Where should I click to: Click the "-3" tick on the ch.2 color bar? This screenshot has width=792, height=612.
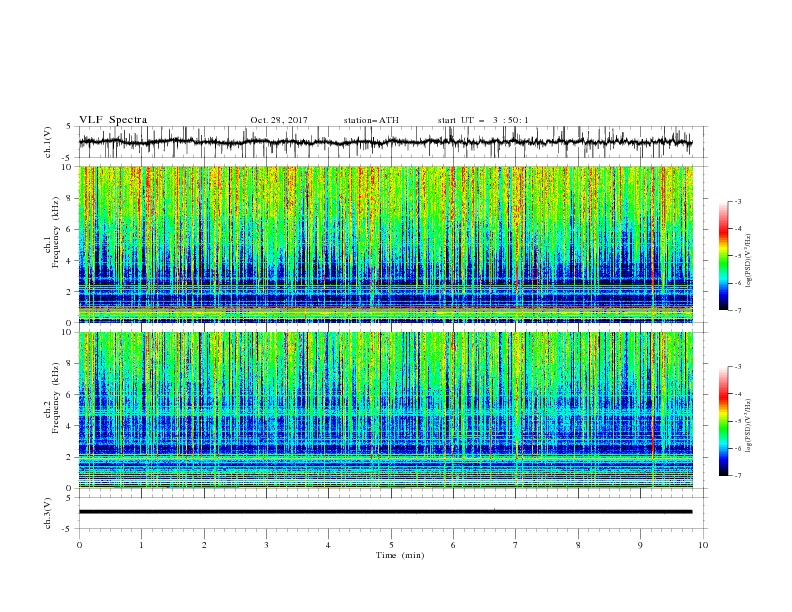tap(738, 367)
